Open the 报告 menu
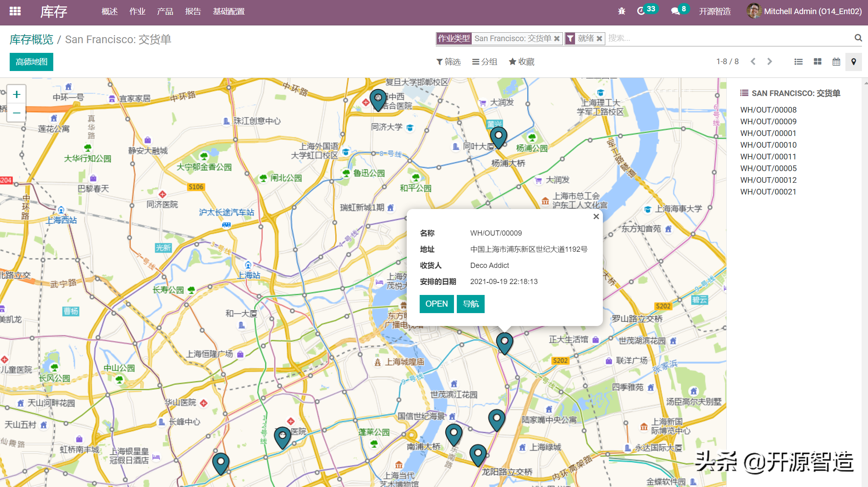The image size is (868, 487). point(193,11)
